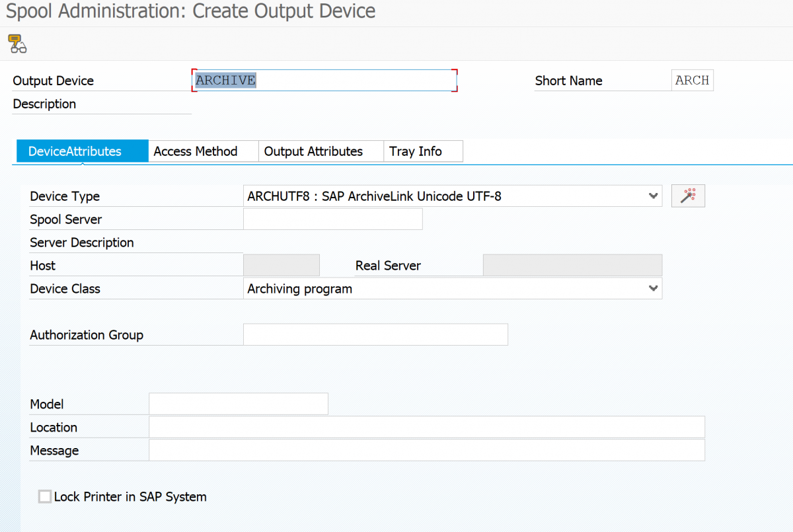Screen dimensions: 793x532
Task: Click the Description label under Output Device
Action: pos(44,104)
